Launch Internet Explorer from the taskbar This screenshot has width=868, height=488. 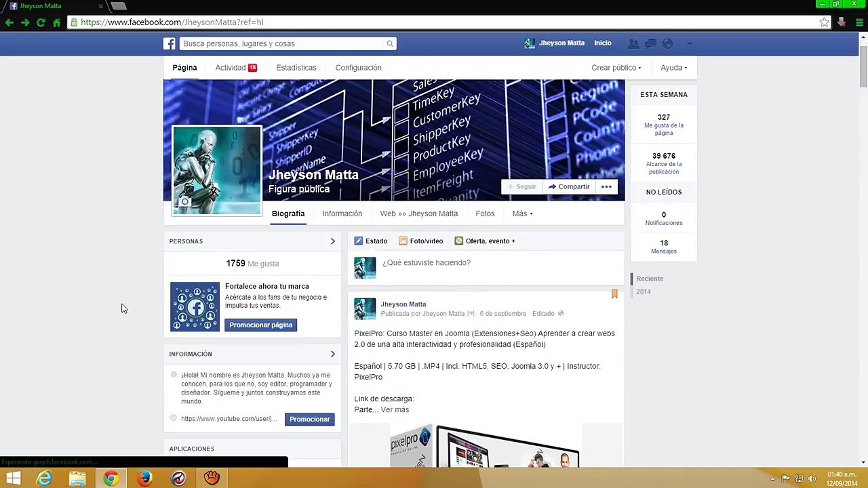(44, 479)
